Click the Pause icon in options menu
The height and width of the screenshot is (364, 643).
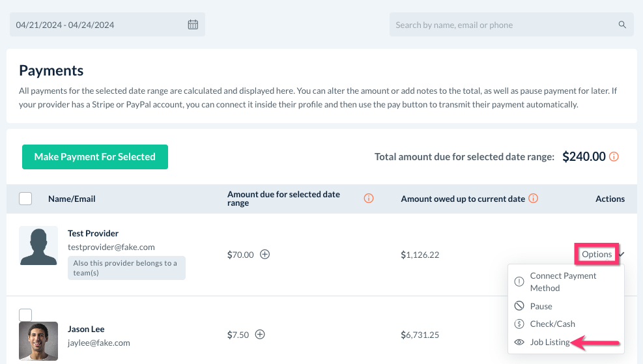point(519,306)
